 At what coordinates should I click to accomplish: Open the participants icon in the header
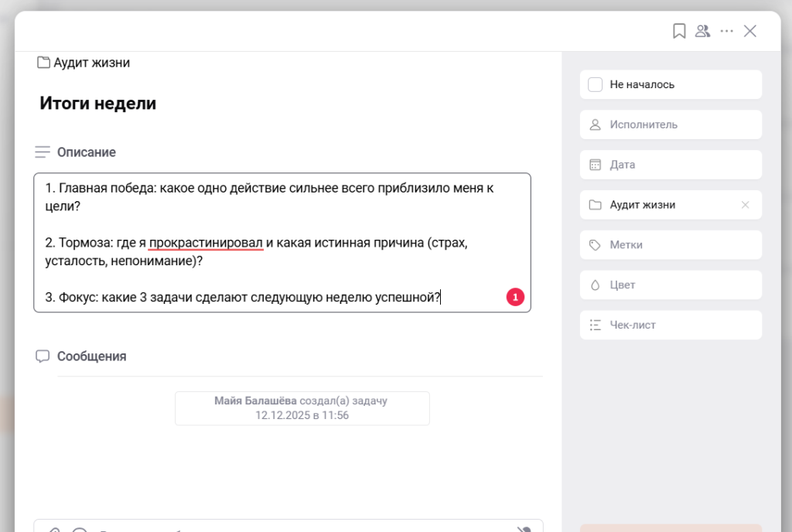pyautogui.click(x=702, y=31)
